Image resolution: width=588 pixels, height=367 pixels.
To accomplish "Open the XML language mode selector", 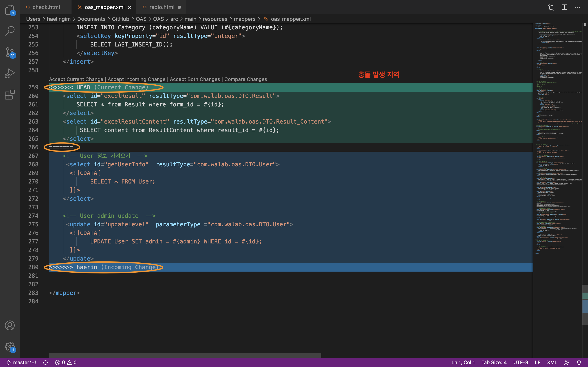I will click(x=552, y=362).
